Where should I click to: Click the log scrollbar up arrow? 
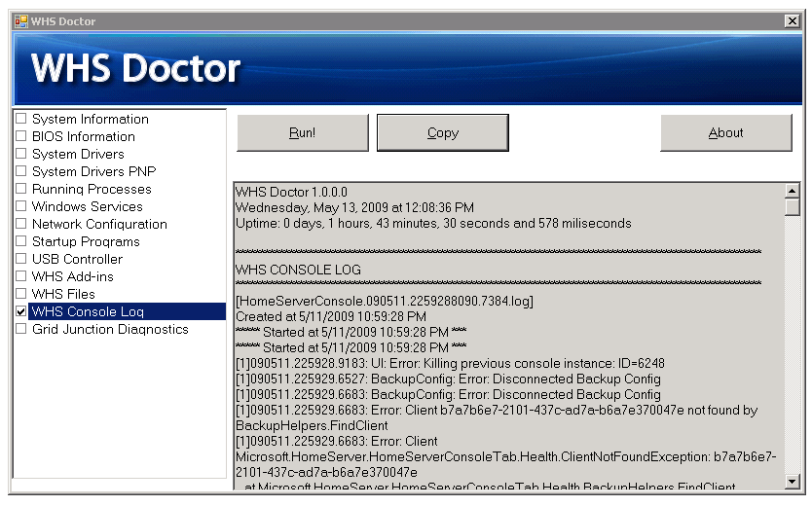pyautogui.click(x=792, y=191)
